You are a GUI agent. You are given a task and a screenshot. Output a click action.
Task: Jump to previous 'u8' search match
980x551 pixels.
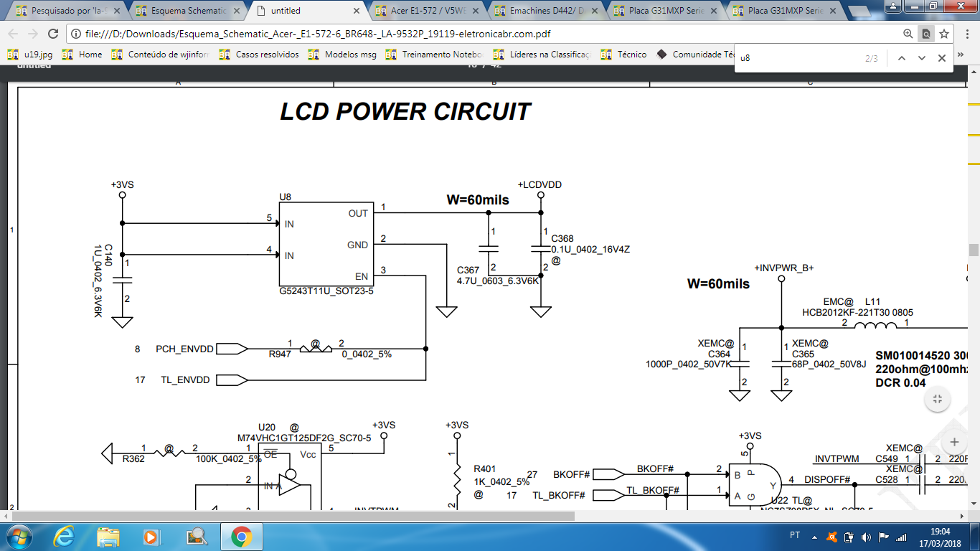(902, 58)
